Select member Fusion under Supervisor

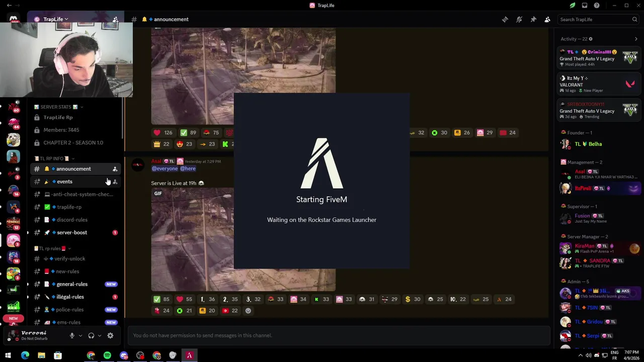click(x=599, y=218)
